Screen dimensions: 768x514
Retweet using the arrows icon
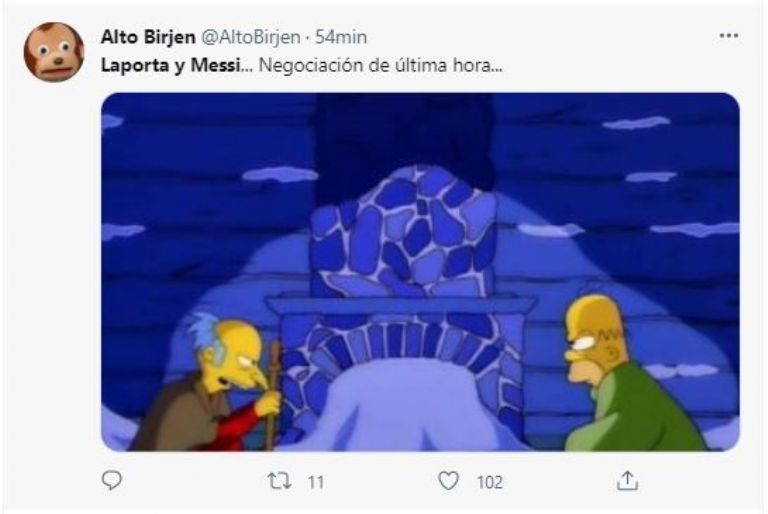click(279, 481)
